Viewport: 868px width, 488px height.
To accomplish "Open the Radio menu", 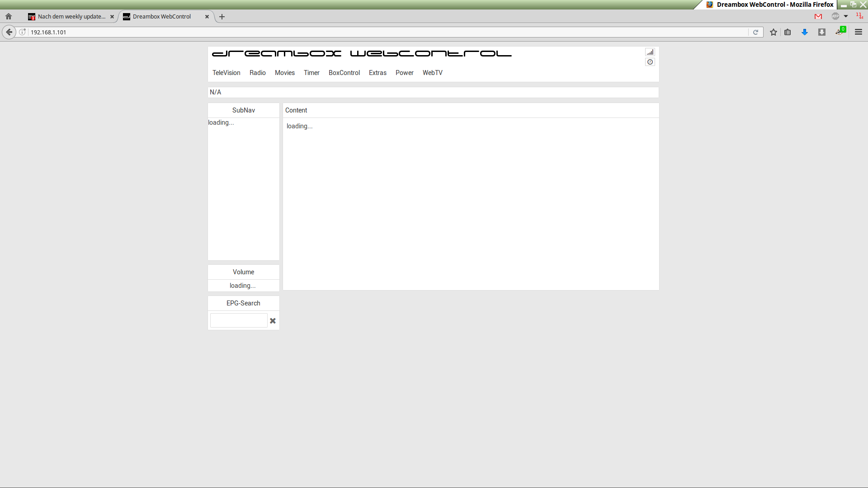I will coord(258,73).
